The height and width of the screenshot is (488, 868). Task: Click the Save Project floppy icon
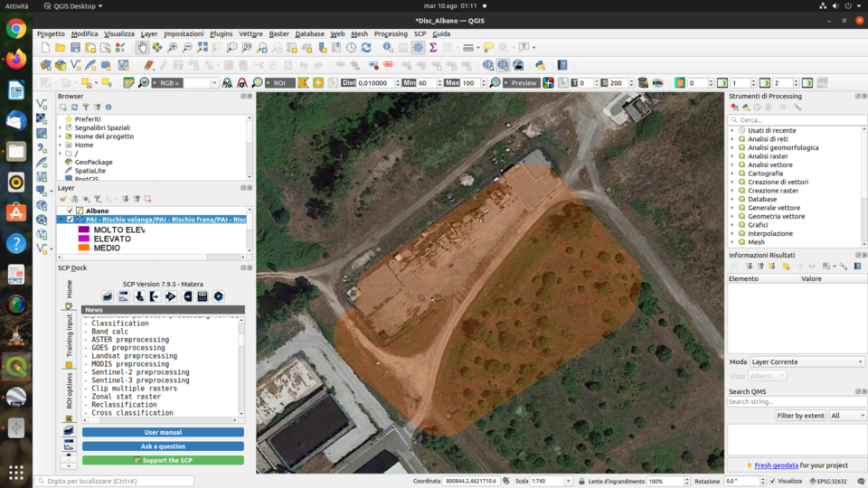(x=76, y=47)
